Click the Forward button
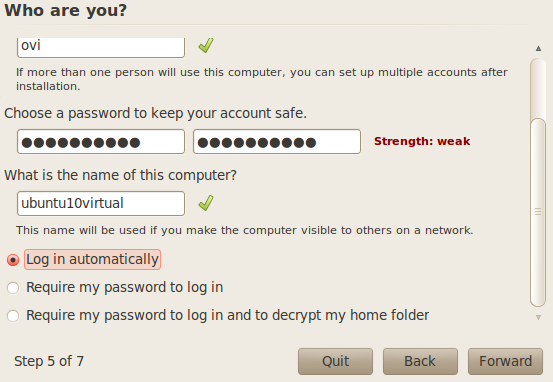The image size is (553, 382). (505, 361)
